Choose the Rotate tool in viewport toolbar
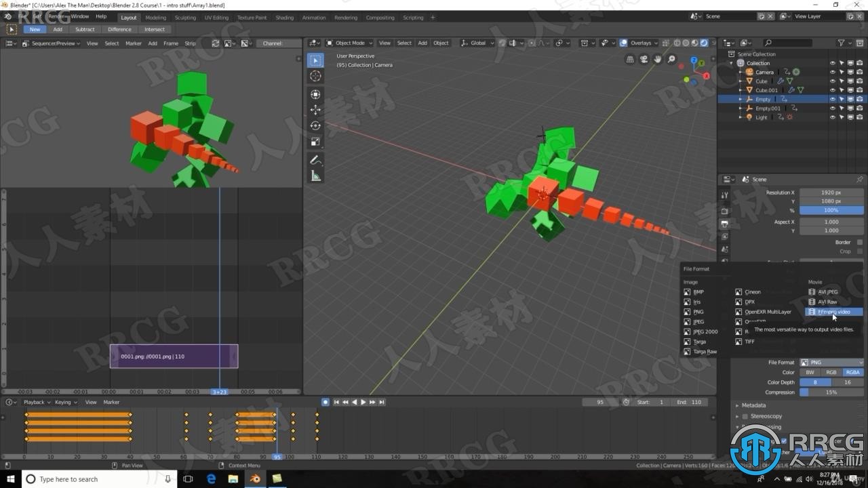Screen dimensions: 868x488 point(315,125)
